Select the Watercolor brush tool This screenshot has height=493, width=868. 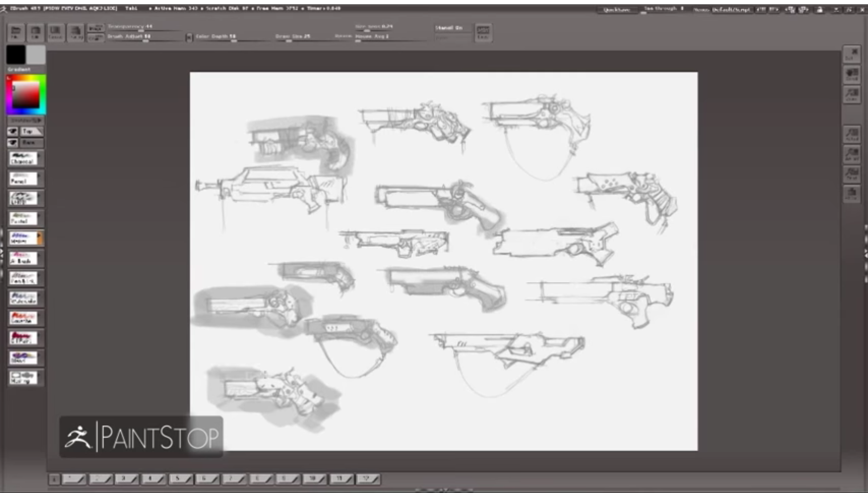click(x=23, y=298)
